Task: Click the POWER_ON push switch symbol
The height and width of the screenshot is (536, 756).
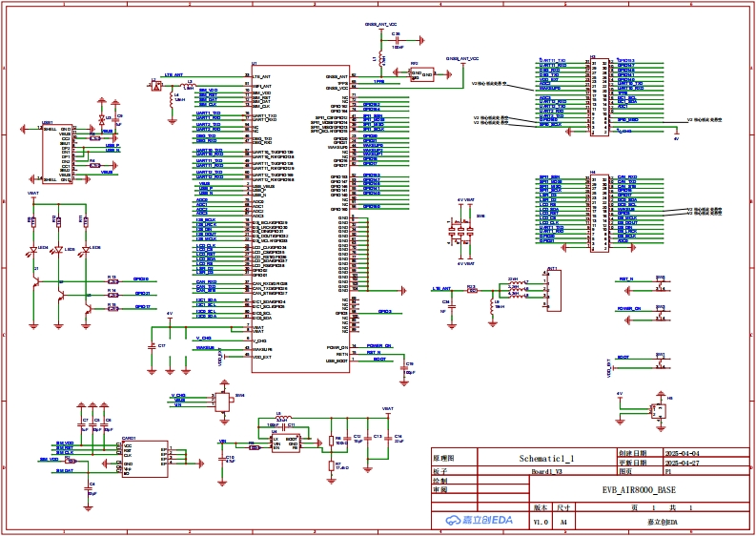Action: [x=660, y=315]
